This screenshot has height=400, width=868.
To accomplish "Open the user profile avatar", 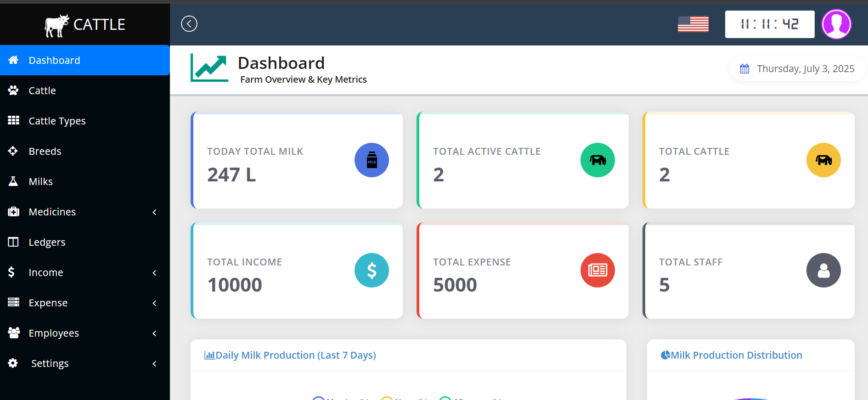I will click(836, 24).
